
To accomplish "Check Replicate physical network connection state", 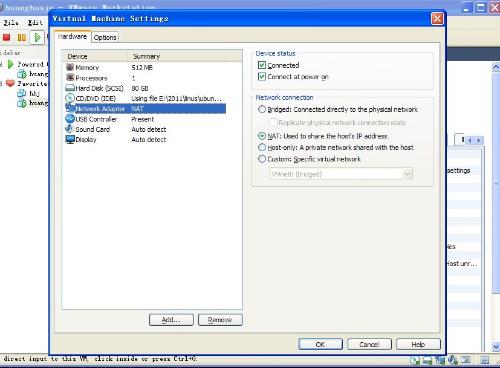I will click(x=273, y=122).
